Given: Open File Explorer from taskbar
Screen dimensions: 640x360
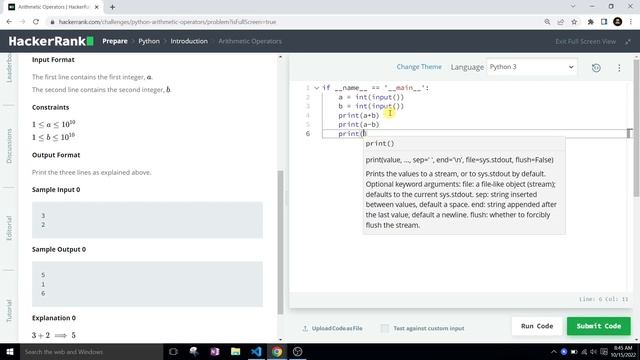Looking at the screenshot, I should [236, 351].
